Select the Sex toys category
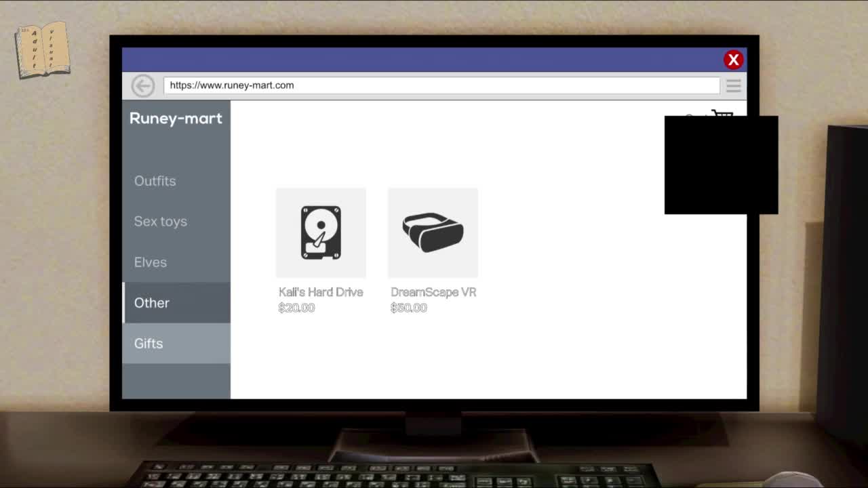 pos(160,222)
